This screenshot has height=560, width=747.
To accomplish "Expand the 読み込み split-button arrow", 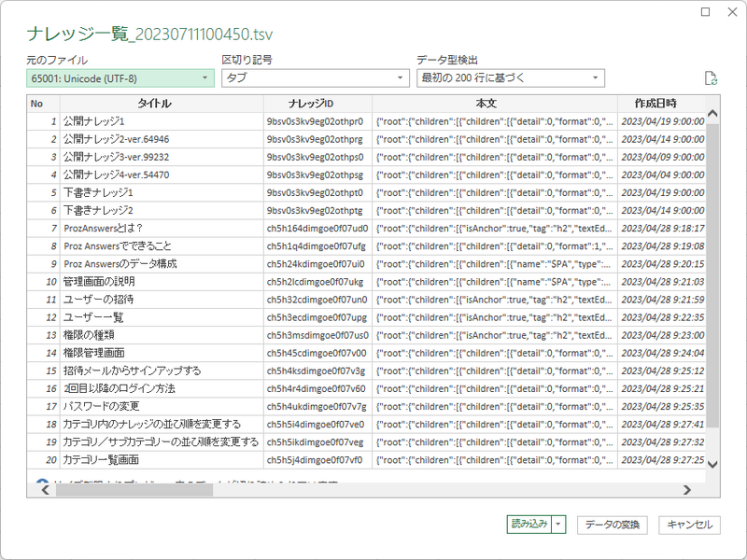I will (x=558, y=525).
